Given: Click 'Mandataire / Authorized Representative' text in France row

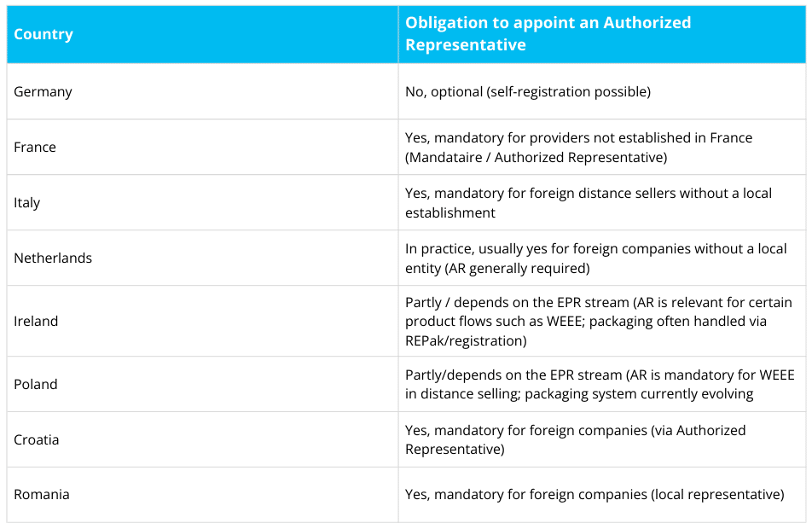Looking at the screenshot, I should pos(536,157).
